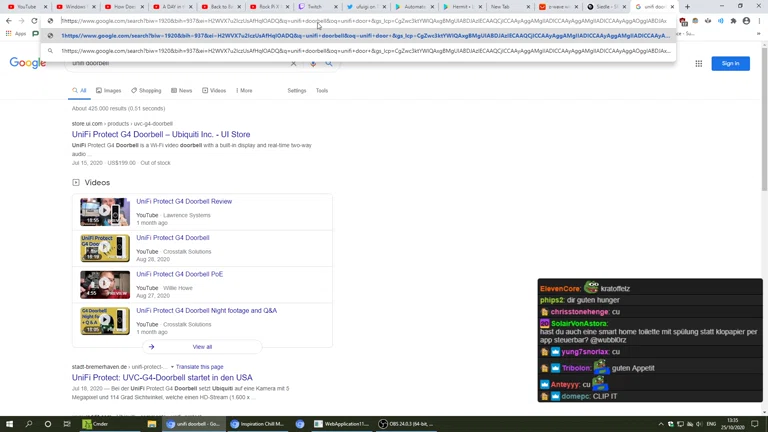The height and width of the screenshot is (432, 768).
Task: Open Apps bookmarks shortcut
Action: 16,34
